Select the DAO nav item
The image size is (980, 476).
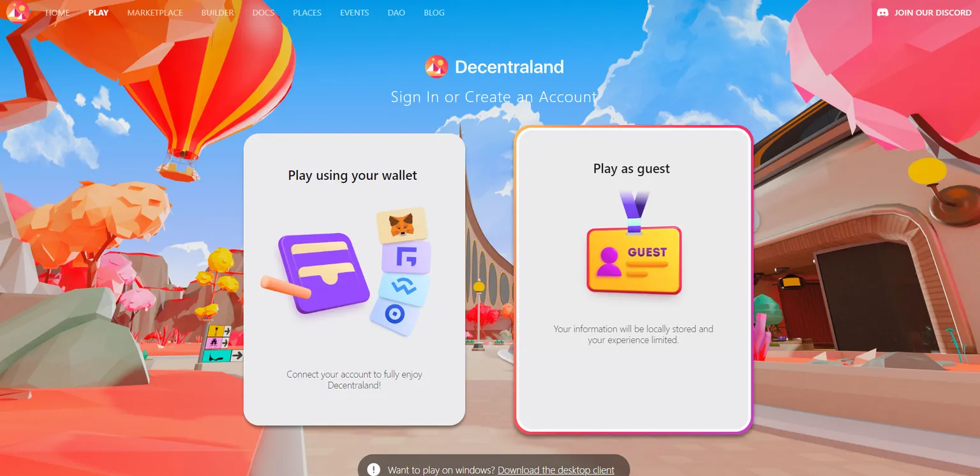pyautogui.click(x=396, y=13)
